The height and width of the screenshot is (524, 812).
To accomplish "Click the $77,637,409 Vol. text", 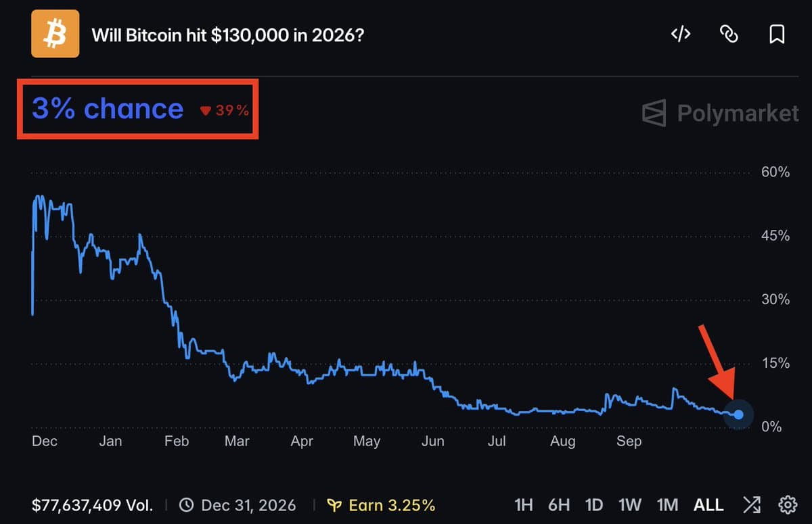I will pos(92,505).
